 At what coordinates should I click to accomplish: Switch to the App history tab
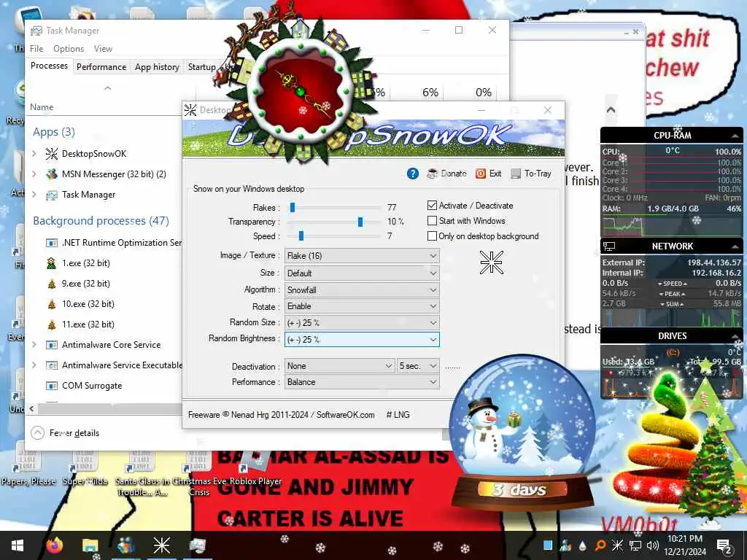(158, 67)
